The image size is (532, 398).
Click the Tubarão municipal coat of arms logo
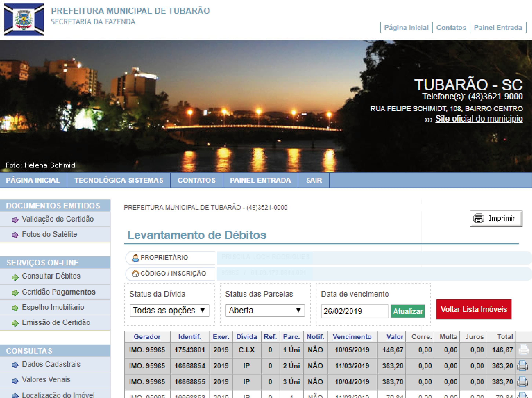point(24,19)
